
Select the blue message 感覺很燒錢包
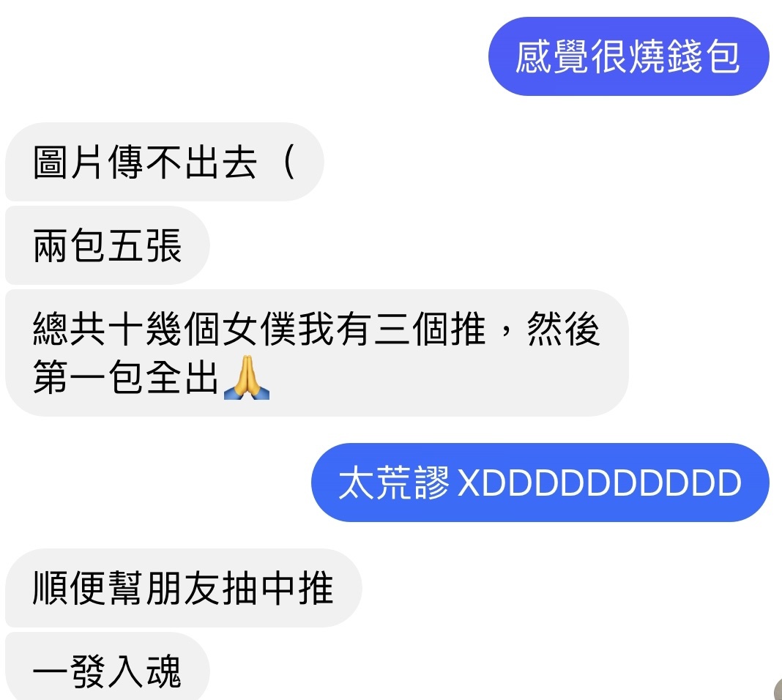click(x=628, y=56)
